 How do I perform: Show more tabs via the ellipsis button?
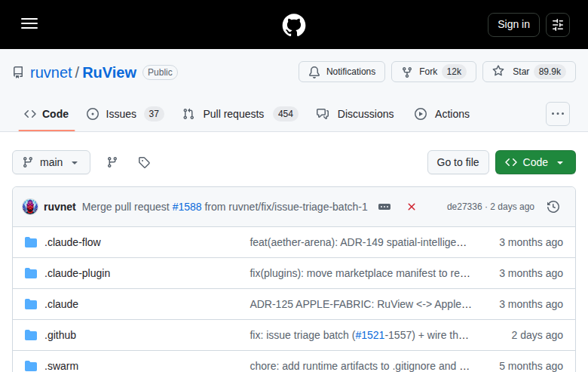tap(558, 114)
